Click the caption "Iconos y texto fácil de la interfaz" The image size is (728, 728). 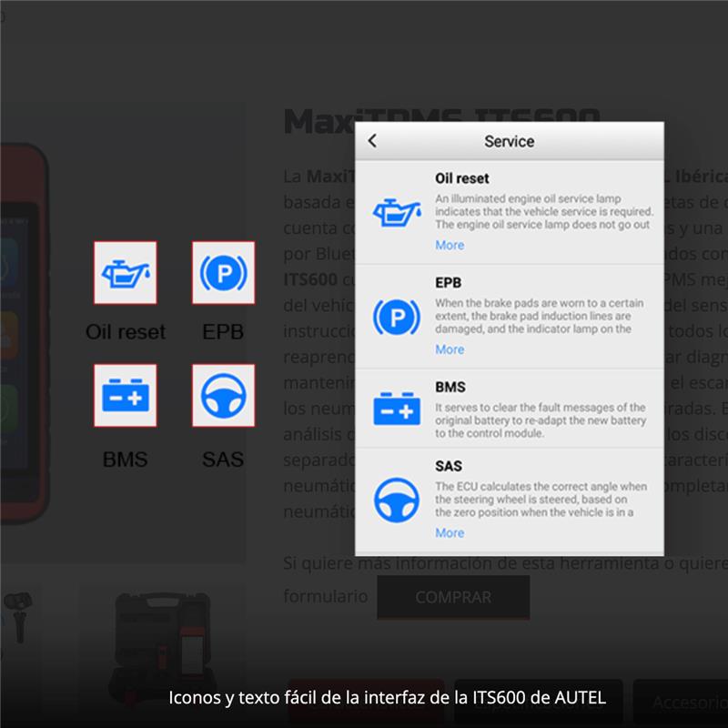click(x=388, y=697)
